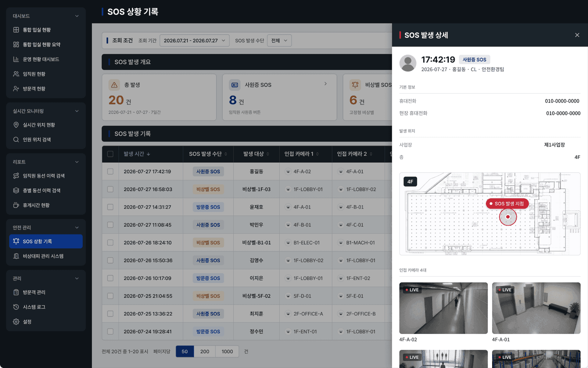Go to 비상대피 관리 시스템 page

[x=46, y=256]
